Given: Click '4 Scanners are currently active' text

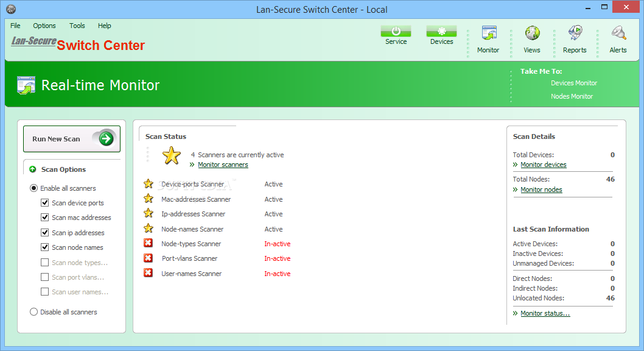Looking at the screenshot, I should click(237, 155).
